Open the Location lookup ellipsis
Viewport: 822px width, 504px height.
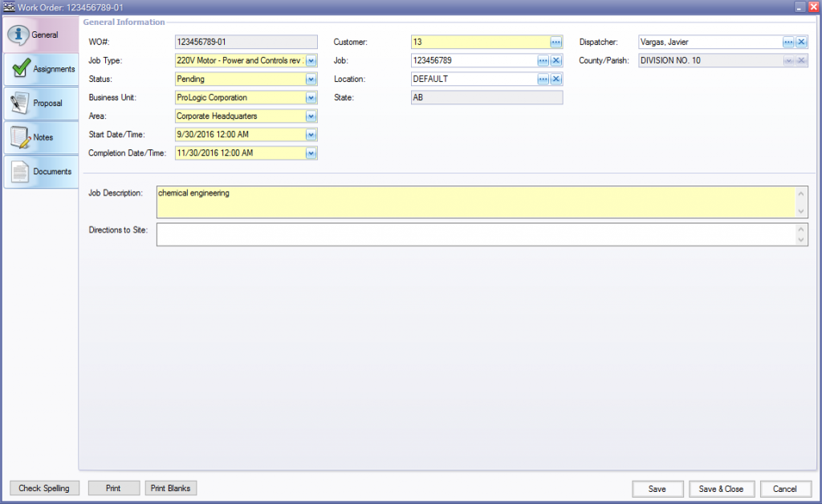[x=542, y=78]
